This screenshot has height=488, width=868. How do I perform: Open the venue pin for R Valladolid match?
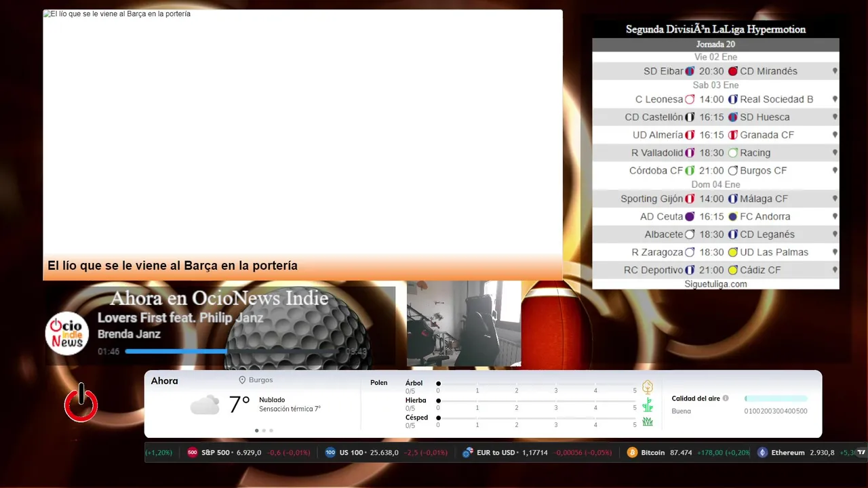[x=835, y=152]
